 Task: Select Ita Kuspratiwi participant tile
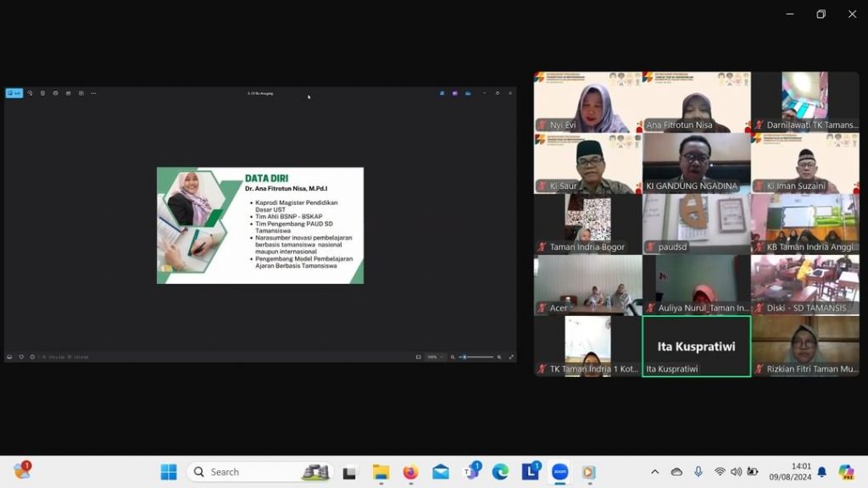(696, 347)
